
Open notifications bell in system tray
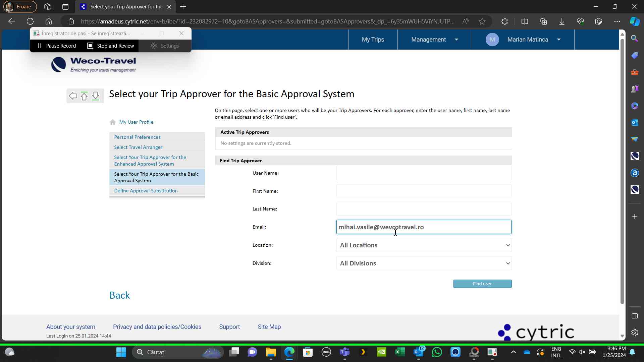click(632, 352)
